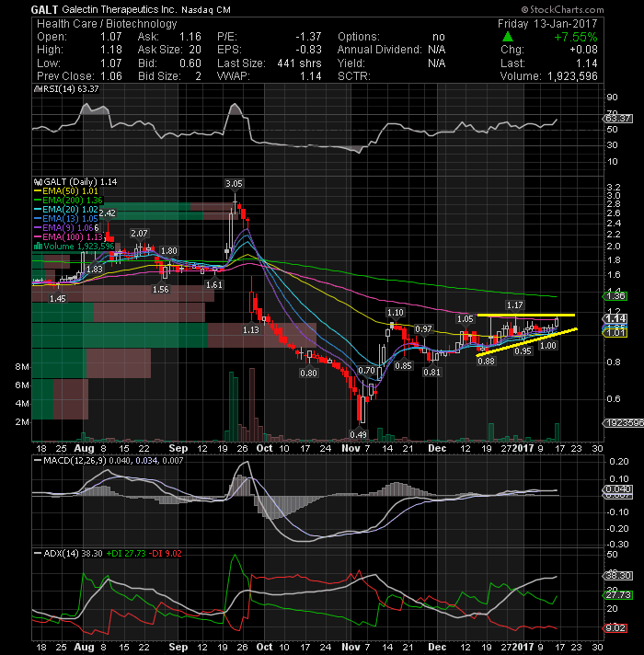This screenshot has width=644, height=655.
Task: Click the Health Care / Biotechnology sector label
Action: (107, 24)
